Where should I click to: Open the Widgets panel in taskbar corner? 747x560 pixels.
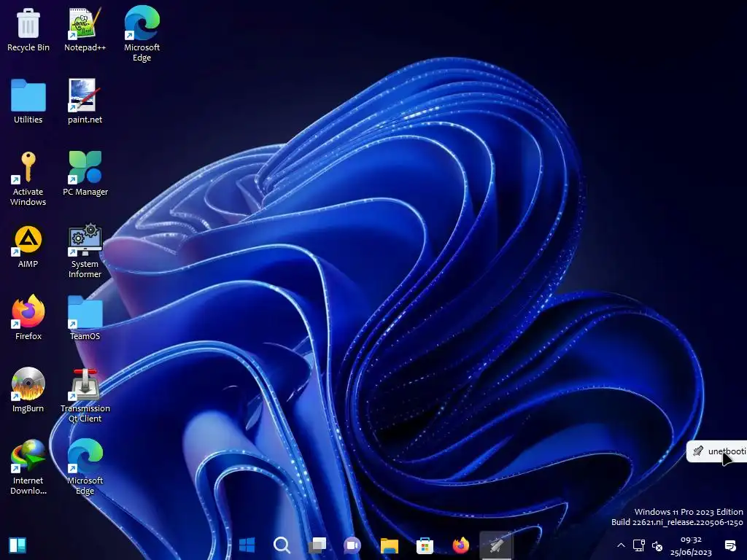click(x=18, y=545)
